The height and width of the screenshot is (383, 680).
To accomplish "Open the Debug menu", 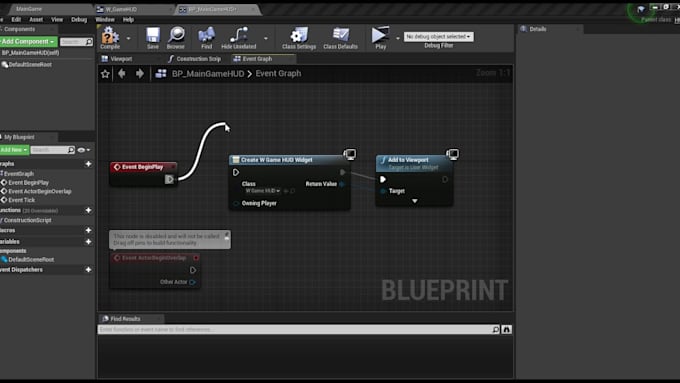I will point(79,20).
